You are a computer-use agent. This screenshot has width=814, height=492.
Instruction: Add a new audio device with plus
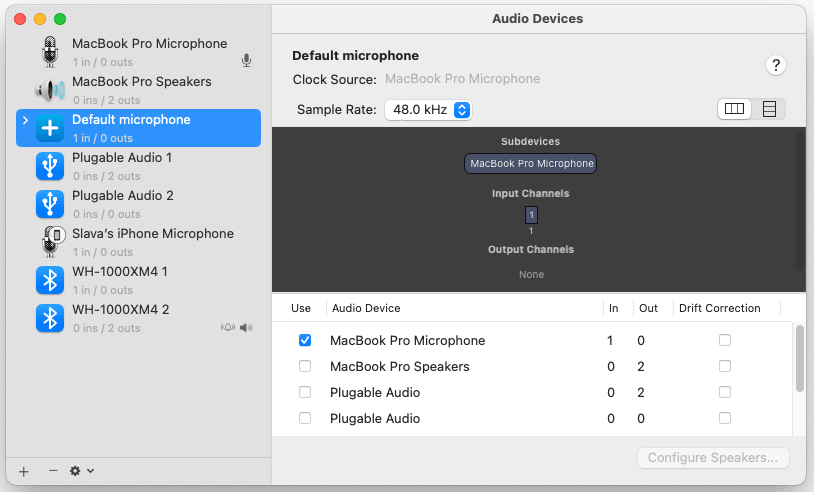pyautogui.click(x=24, y=471)
